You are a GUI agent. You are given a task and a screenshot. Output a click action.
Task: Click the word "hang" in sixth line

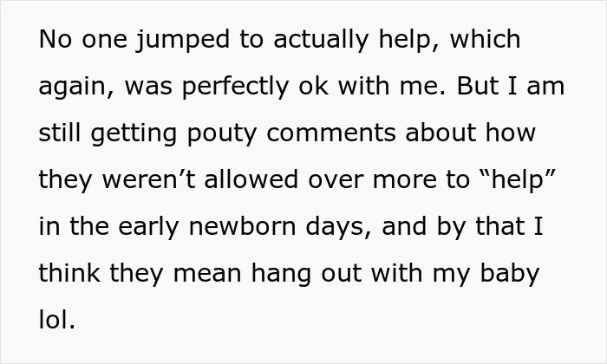click(281, 274)
